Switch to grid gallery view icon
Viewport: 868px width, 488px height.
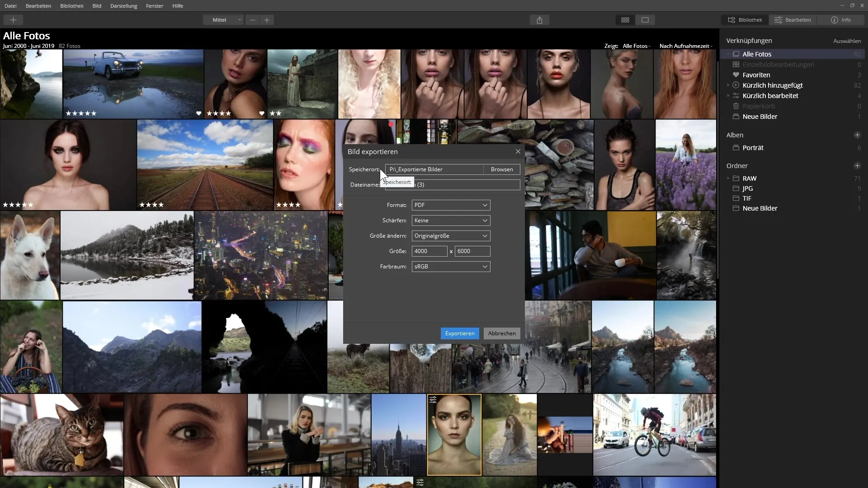pos(625,20)
